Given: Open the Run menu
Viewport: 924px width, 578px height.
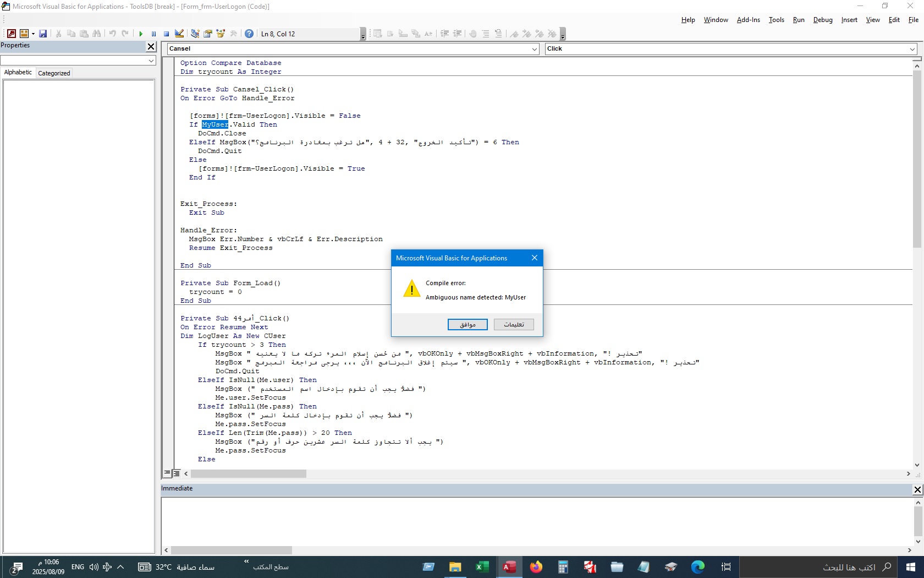Looking at the screenshot, I should click(799, 20).
